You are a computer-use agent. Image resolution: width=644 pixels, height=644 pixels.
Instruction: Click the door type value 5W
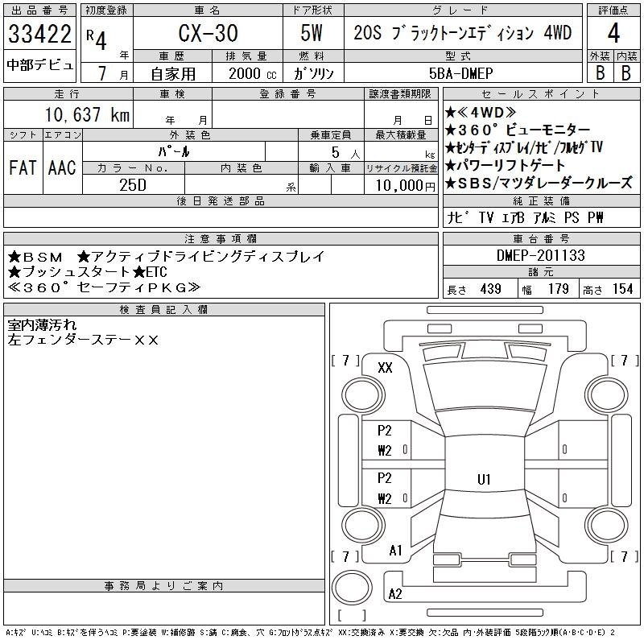[312, 33]
